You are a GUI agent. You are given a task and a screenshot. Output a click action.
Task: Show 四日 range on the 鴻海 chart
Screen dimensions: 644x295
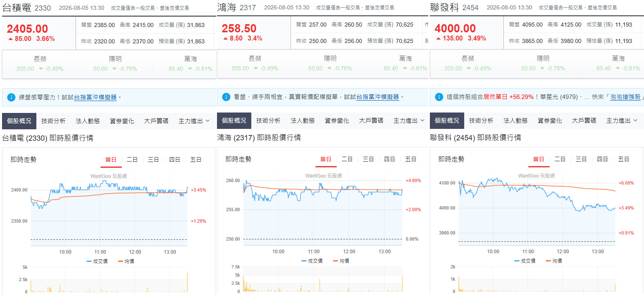pos(390,159)
